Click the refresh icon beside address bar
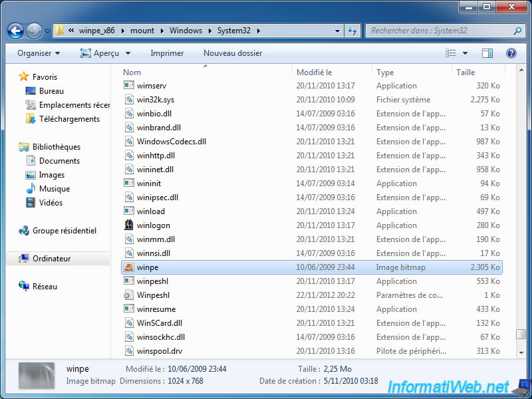Screen dimensions: 532x399 click(353, 31)
